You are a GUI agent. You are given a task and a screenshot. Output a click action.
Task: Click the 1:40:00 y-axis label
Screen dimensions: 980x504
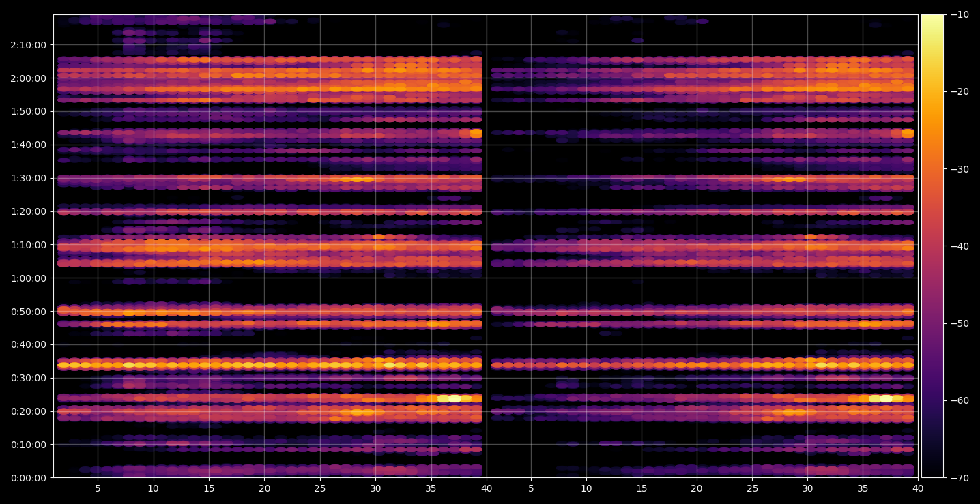click(x=29, y=145)
